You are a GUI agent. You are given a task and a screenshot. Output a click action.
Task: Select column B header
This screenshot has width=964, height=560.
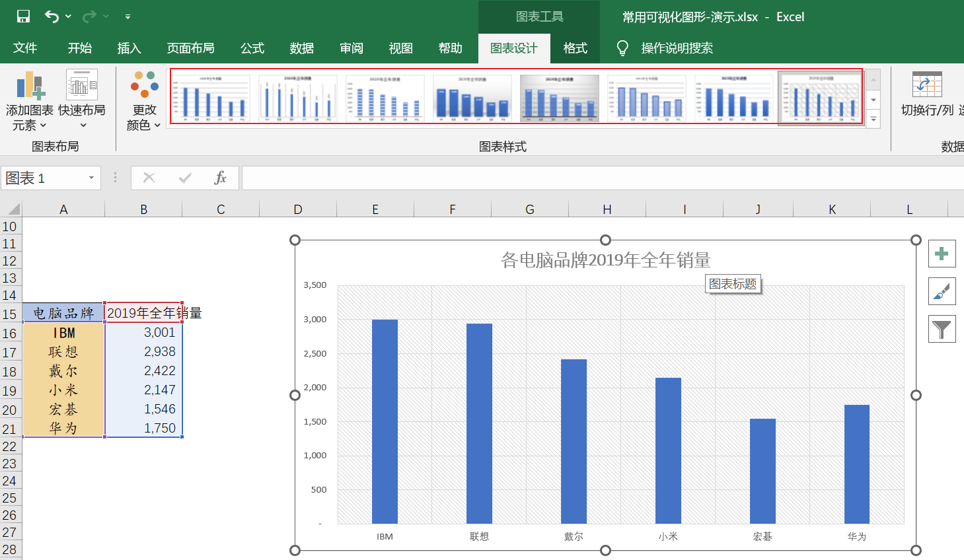[143, 209]
